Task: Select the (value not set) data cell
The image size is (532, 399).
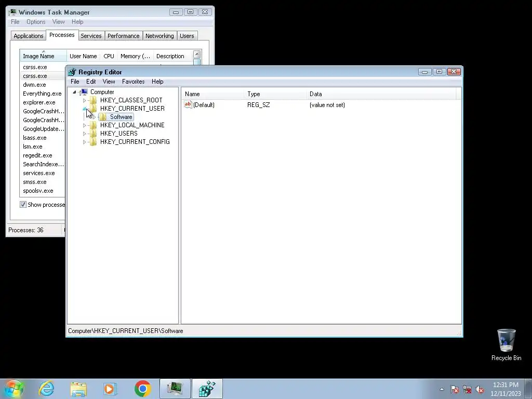Action: (327, 105)
